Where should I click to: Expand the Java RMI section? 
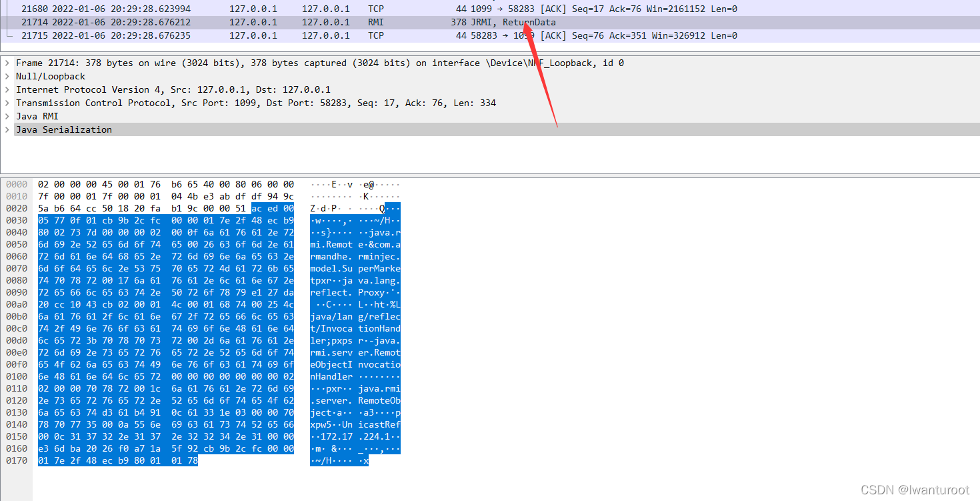pos(7,117)
